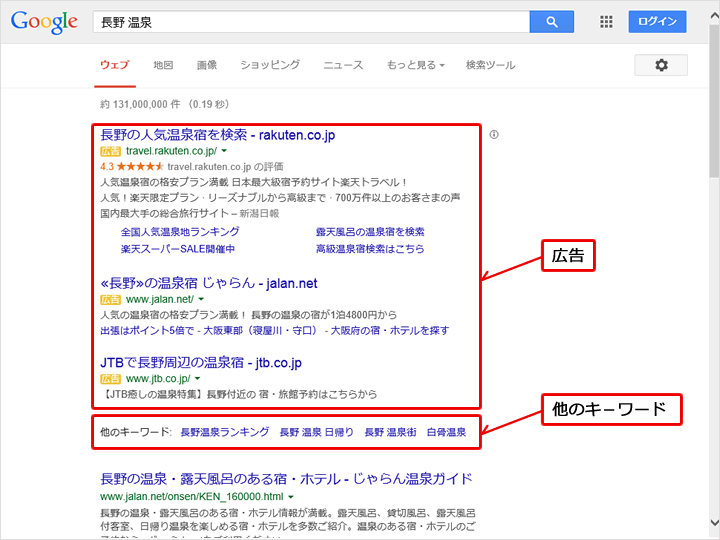Expand the arrow next to www.jalan.net/ ad
This screenshot has height=540, width=720.
(201, 299)
